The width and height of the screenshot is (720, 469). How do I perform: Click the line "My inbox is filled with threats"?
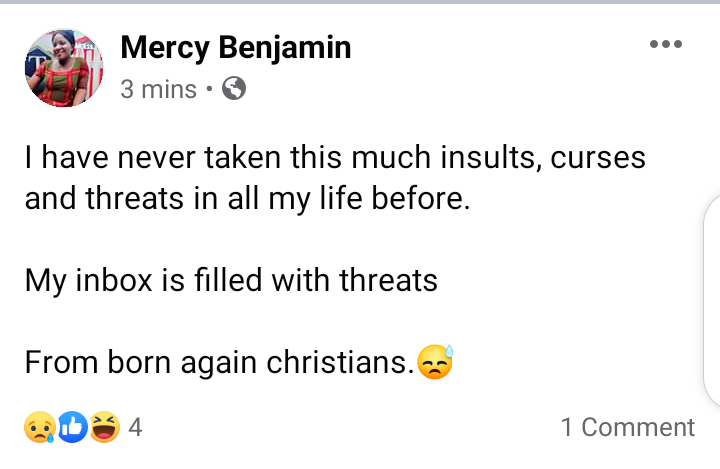[x=231, y=280]
